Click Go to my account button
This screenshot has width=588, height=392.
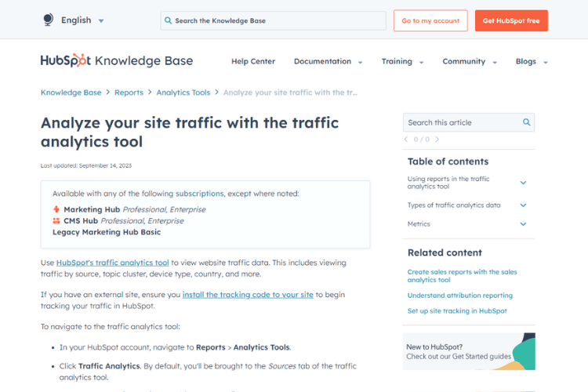pos(430,20)
